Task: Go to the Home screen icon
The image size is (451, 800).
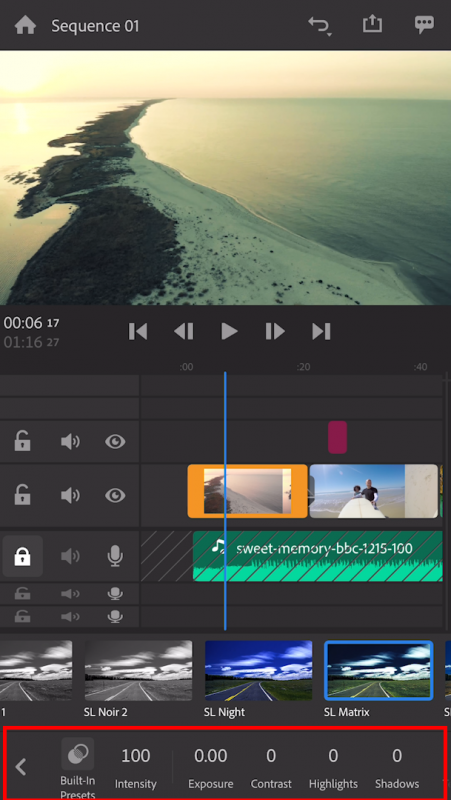Action: [25, 25]
